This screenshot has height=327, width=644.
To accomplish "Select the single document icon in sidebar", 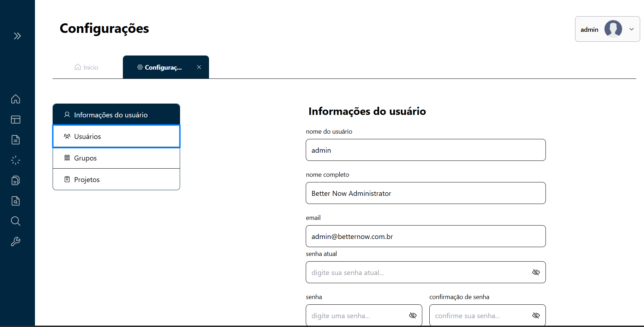I will pos(16,140).
